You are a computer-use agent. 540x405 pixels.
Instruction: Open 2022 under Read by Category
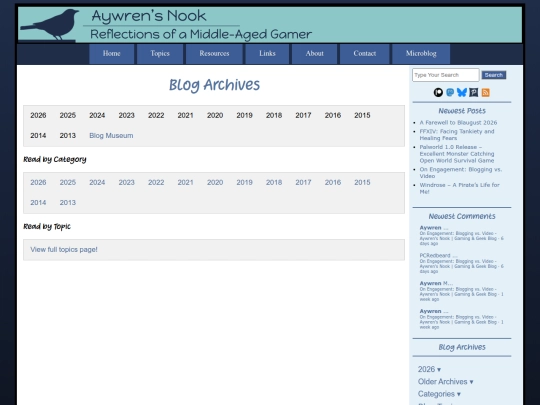156,182
